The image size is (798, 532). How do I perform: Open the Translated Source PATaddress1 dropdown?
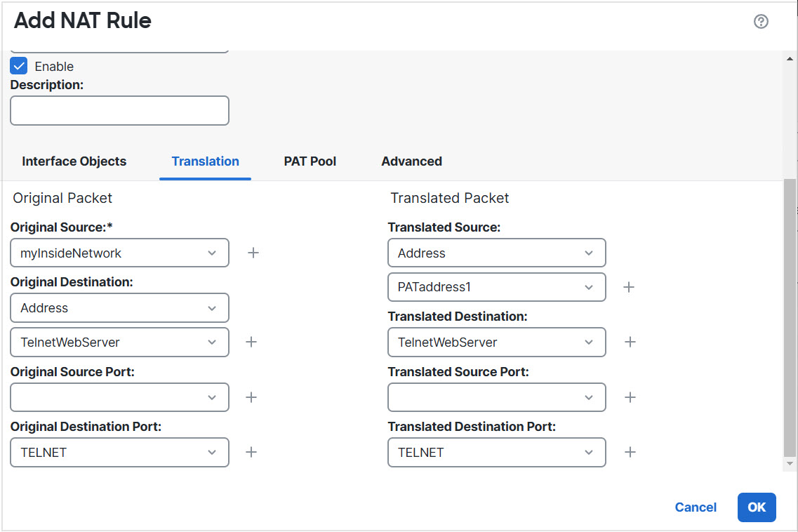click(x=496, y=287)
